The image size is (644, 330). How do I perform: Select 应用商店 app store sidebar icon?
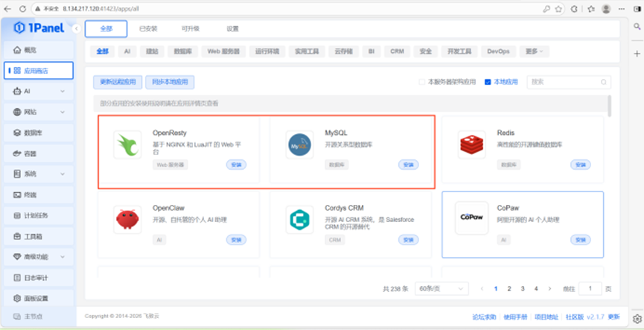(x=17, y=71)
